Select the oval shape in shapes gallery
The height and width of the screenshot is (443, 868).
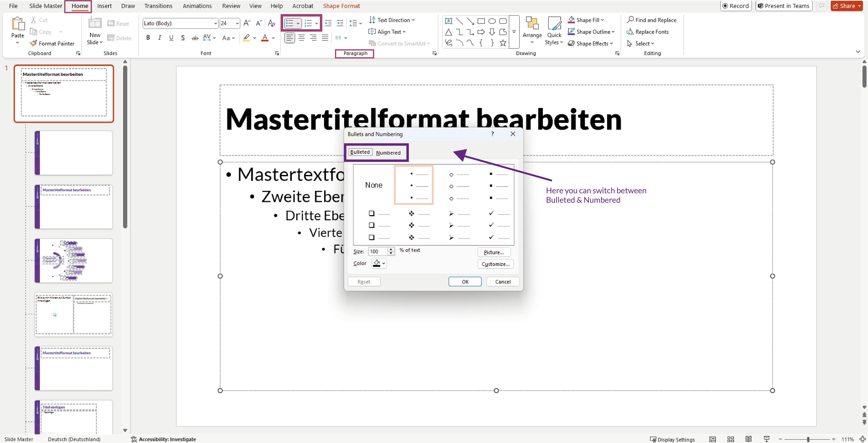492,21
